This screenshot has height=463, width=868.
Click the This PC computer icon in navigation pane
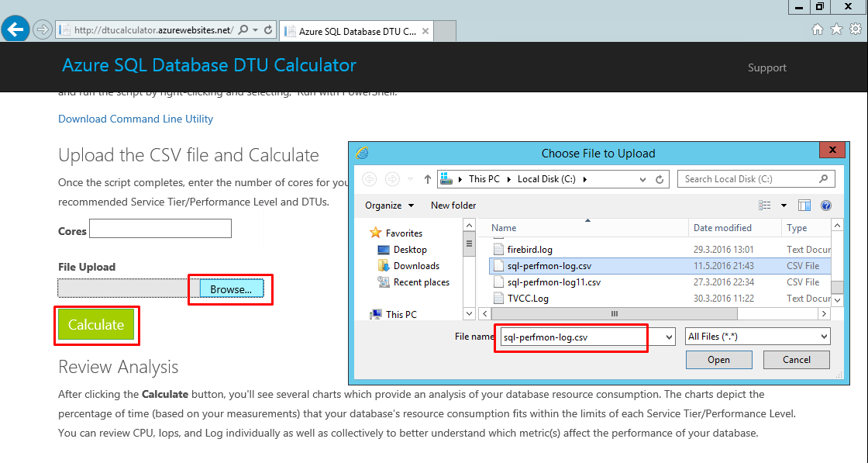(x=376, y=314)
